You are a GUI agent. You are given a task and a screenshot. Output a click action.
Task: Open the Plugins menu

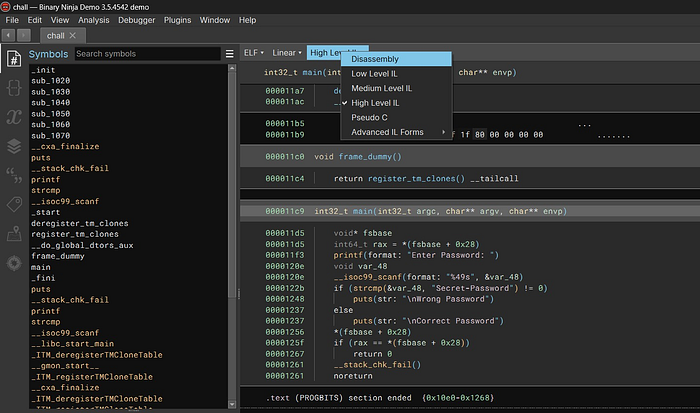point(177,19)
